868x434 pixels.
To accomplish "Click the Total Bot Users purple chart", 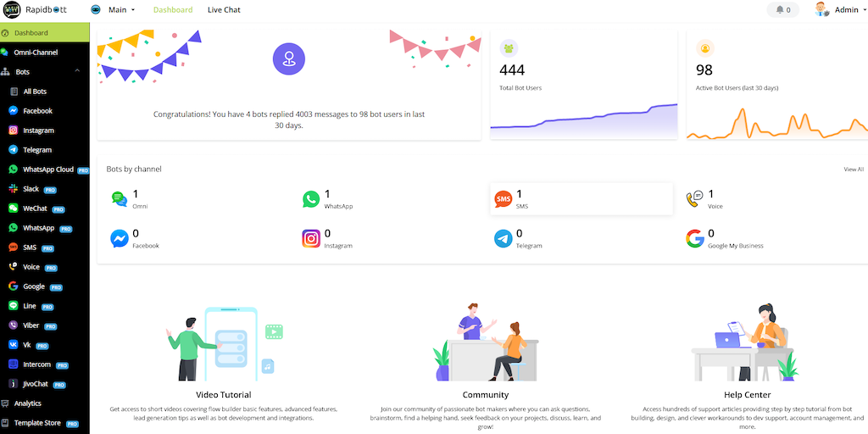I will pos(584,120).
